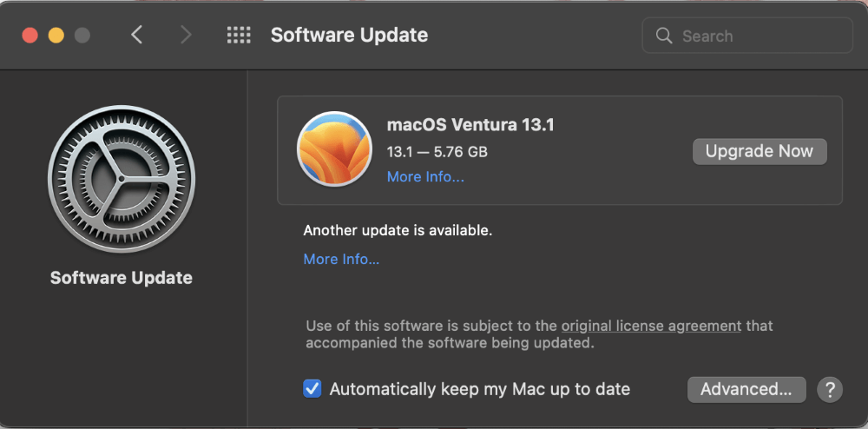The image size is (868, 429).
Task: Click the forward navigation arrow
Action: pyautogui.click(x=185, y=36)
